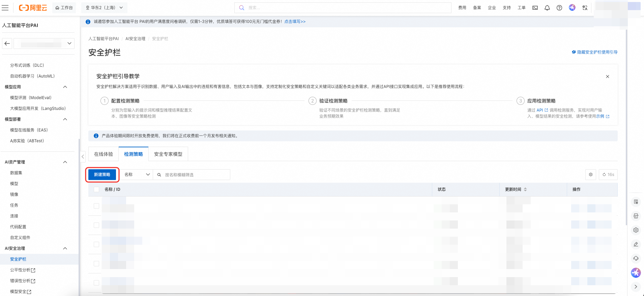This screenshot has height=296, width=644.
Task: Open the API link in step 3
Action: (542, 110)
